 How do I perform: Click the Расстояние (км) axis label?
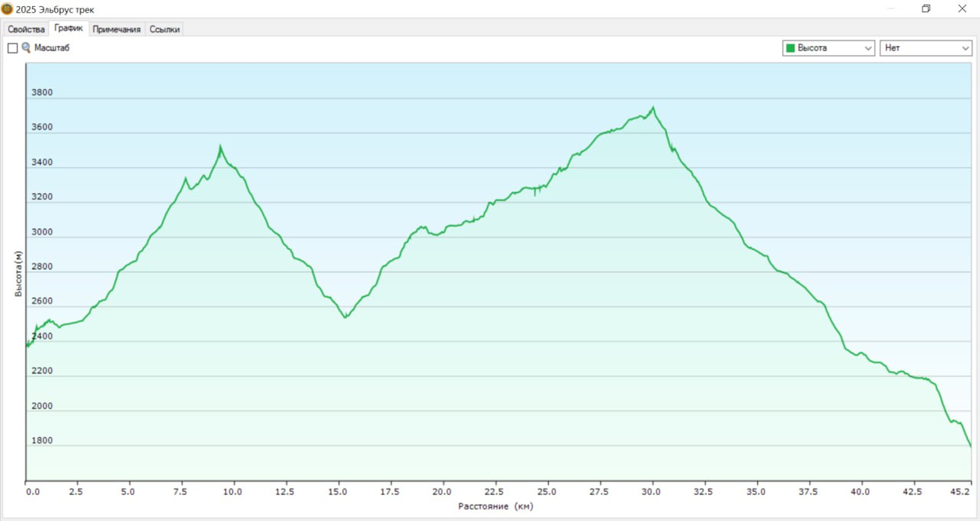pyautogui.click(x=495, y=506)
